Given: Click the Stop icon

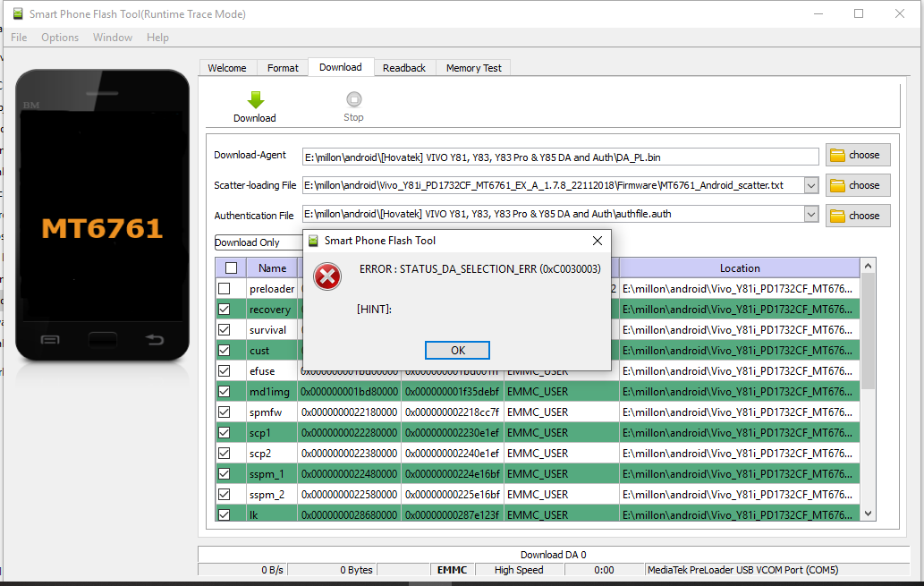Looking at the screenshot, I should click(x=353, y=99).
